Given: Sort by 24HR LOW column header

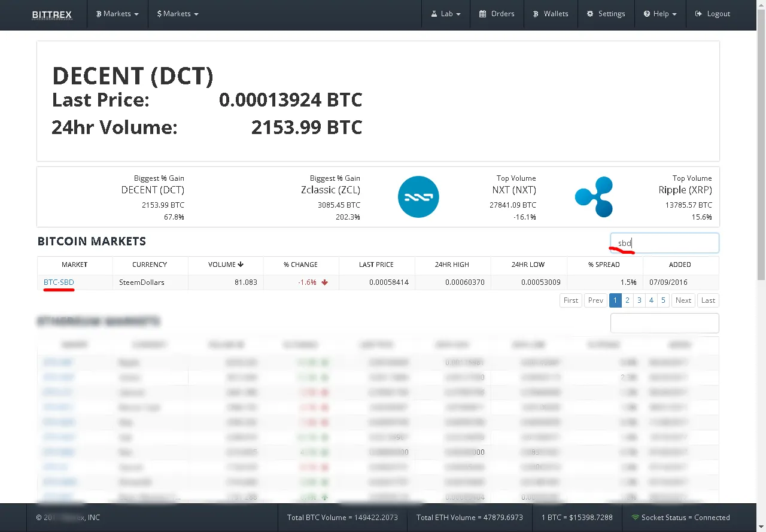Looking at the screenshot, I should point(528,265).
